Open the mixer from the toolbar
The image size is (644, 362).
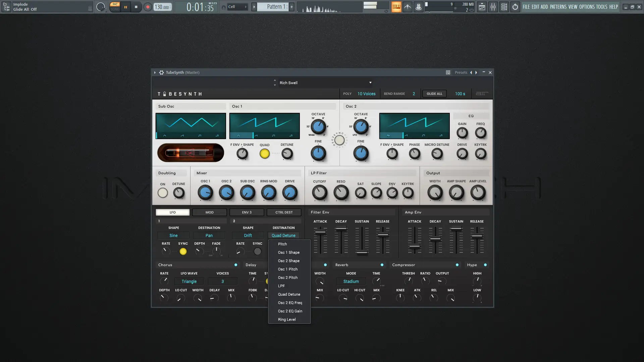tap(493, 7)
